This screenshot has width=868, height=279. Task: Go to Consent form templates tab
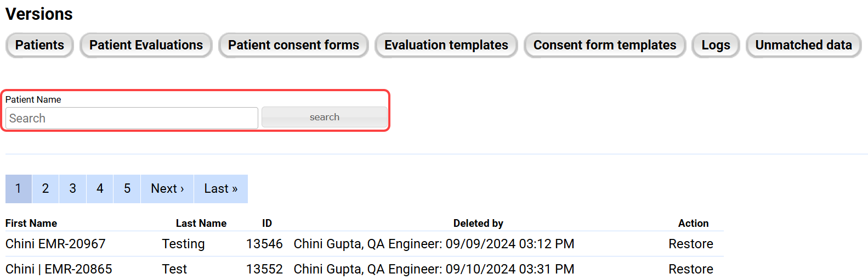click(605, 45)
